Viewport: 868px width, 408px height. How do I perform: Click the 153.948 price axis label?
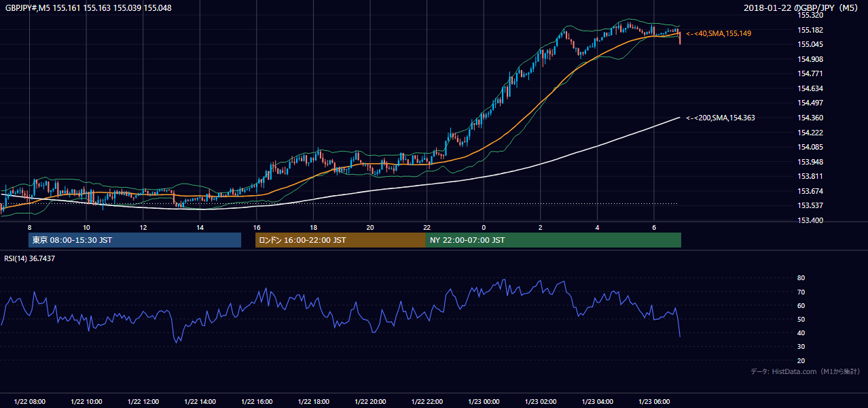click(x=810, y=162)
